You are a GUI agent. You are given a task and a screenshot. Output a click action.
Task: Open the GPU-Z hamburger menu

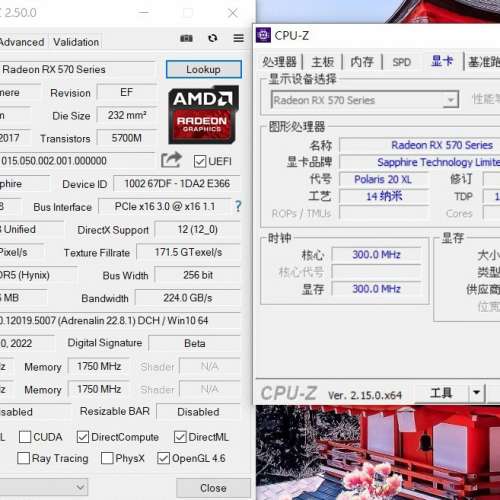click(x=238, y=38)
